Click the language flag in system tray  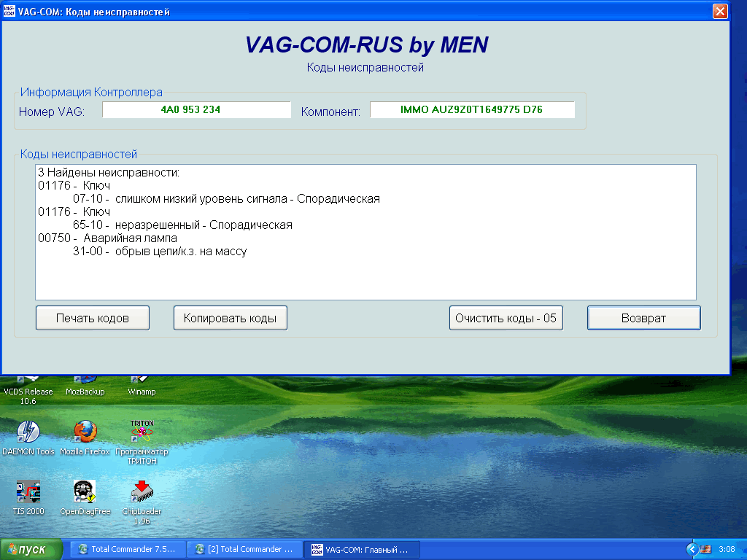coord(705,550)
